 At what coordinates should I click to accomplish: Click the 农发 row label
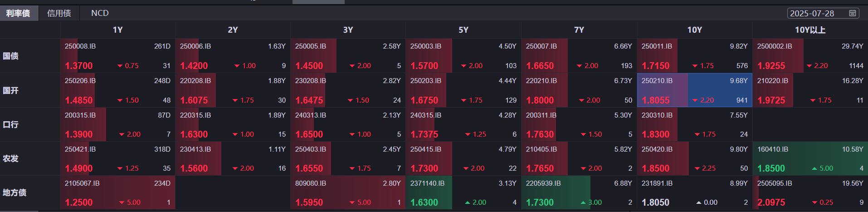[11, 158]
